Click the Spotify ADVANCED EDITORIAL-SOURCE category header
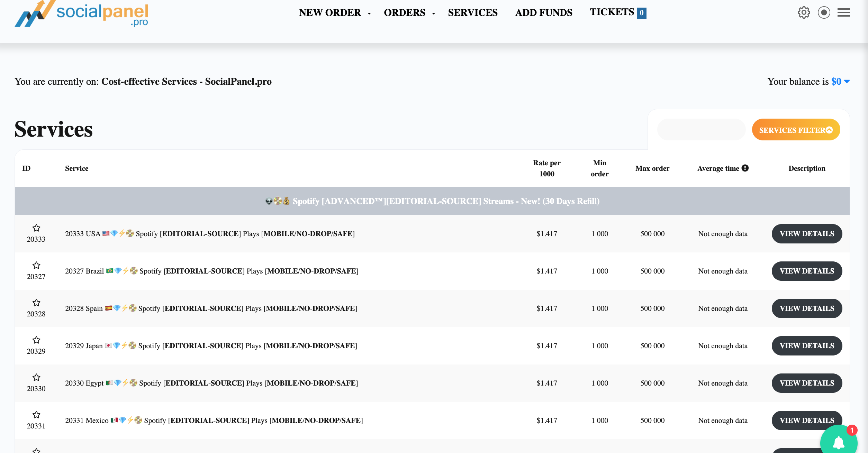This screenshot has width=868, height=453. 432,201
